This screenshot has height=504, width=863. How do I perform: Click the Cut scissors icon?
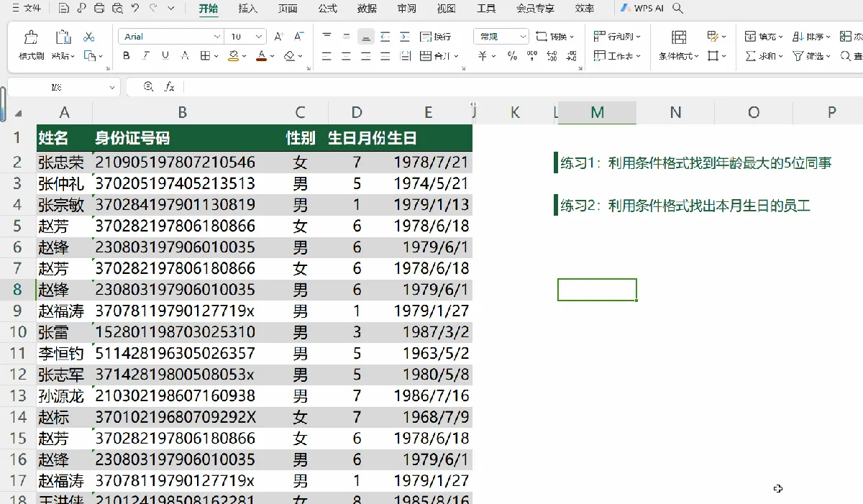(89, 37)
